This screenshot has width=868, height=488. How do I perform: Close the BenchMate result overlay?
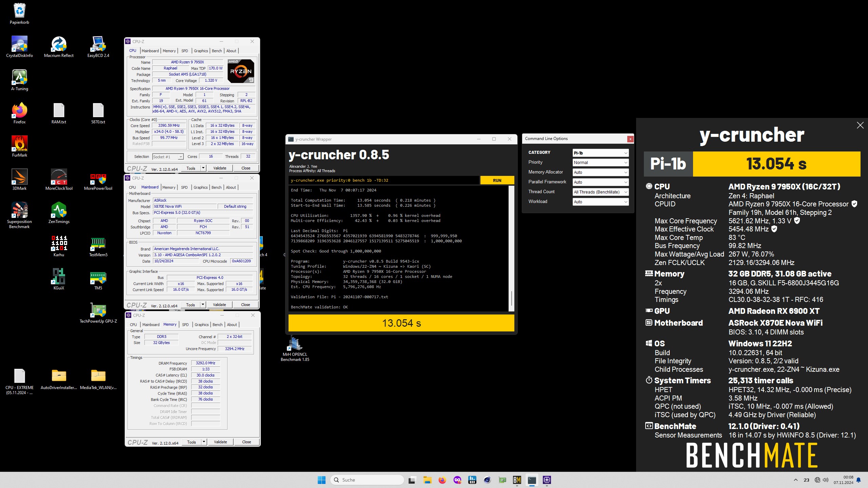[x=860, y=125]
